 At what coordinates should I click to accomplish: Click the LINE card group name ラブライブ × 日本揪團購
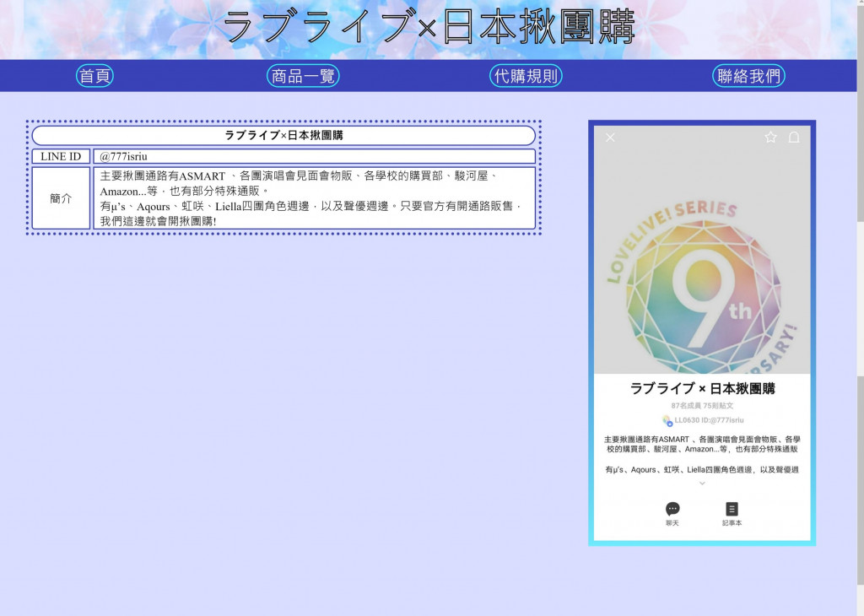click(702, 389)
